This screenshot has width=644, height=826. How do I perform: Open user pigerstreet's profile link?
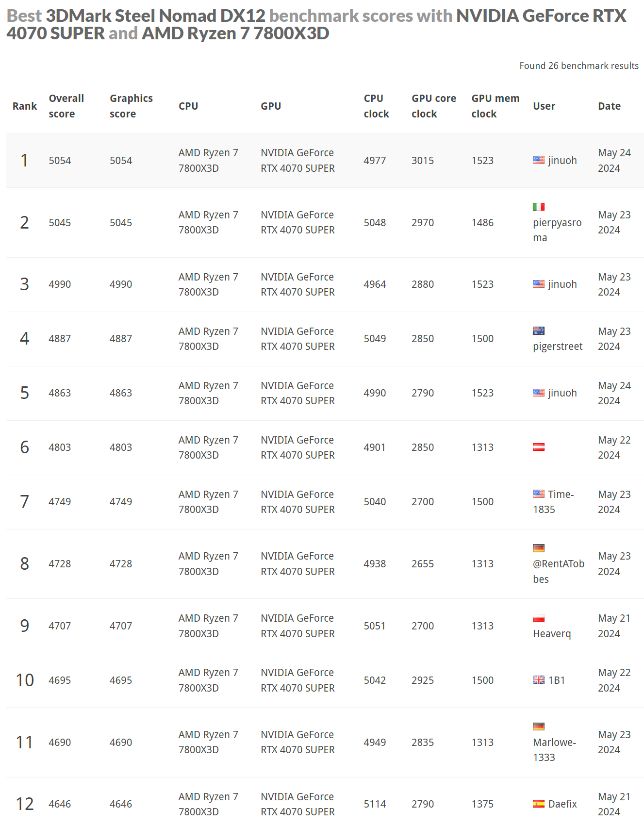(x=558, y=347)
